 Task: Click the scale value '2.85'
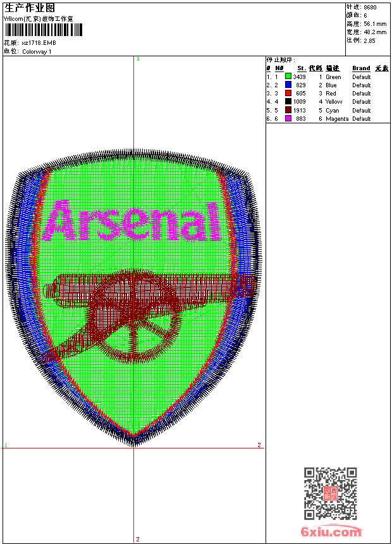[x=369, y=40]
